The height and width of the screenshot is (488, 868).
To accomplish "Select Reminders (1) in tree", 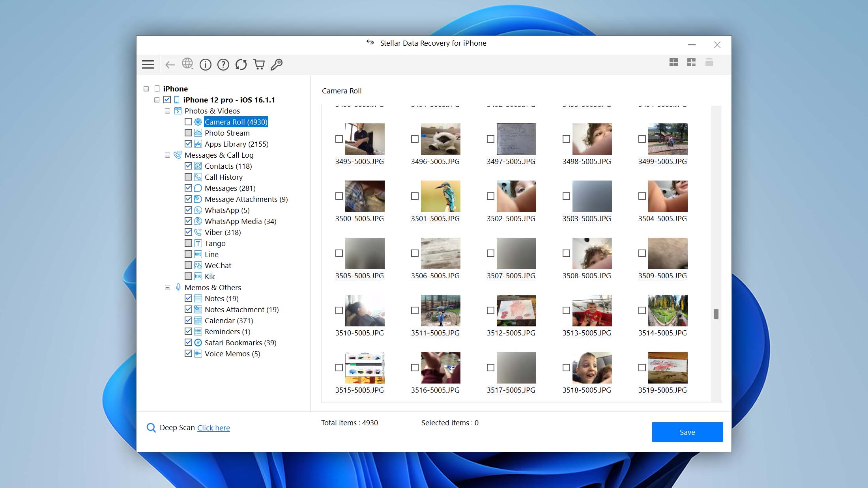I will [x=227, y=332].
